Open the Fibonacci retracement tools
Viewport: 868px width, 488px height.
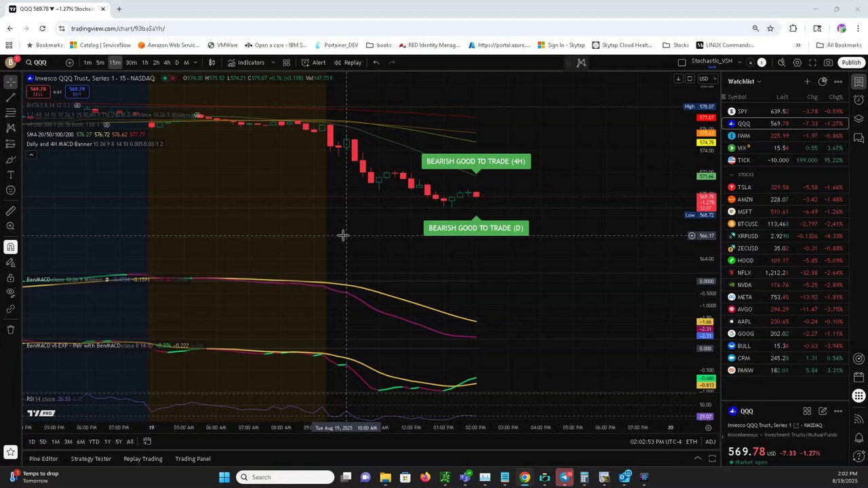click(x=10, y=113)
